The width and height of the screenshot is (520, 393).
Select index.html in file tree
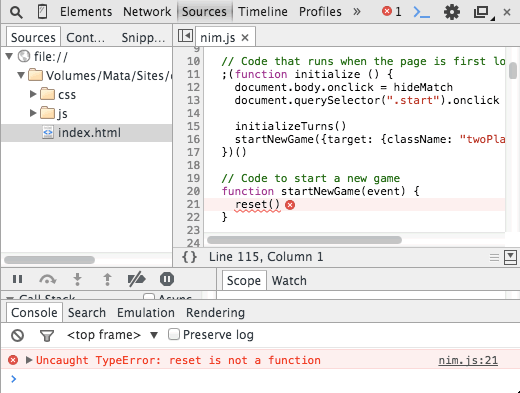(x=87, y=133)
